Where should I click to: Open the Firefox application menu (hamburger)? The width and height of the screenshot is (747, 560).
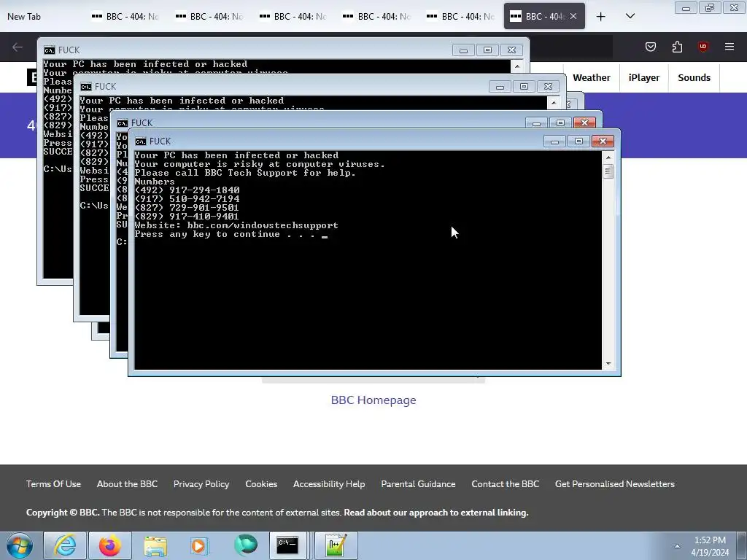click(x=729, y=47)
